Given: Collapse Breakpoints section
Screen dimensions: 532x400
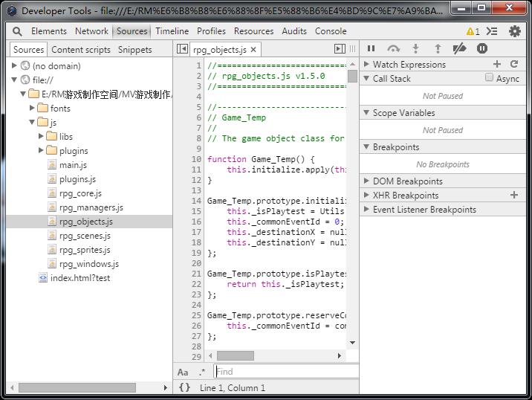Looking at the screenshot, I should pos(366,146).
